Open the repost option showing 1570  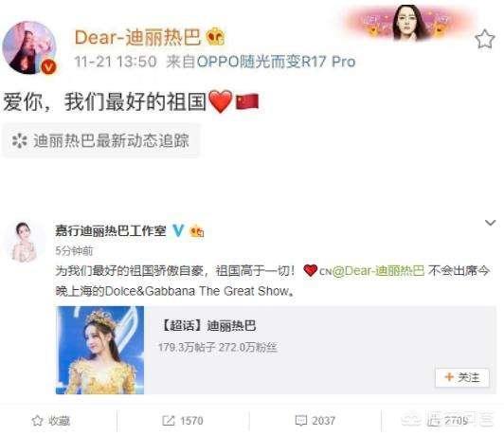183,421
